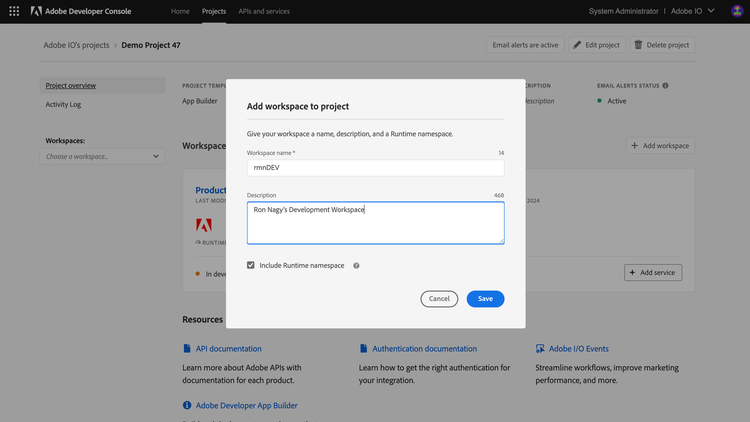Switch to the Home tab

click(180, 11)
